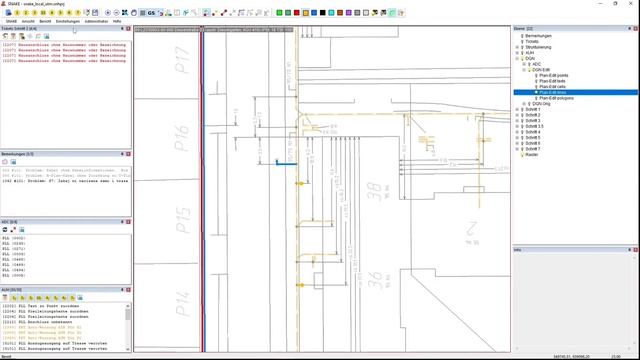Click the picture icon in AUH panel toolbar

[80, 298]
